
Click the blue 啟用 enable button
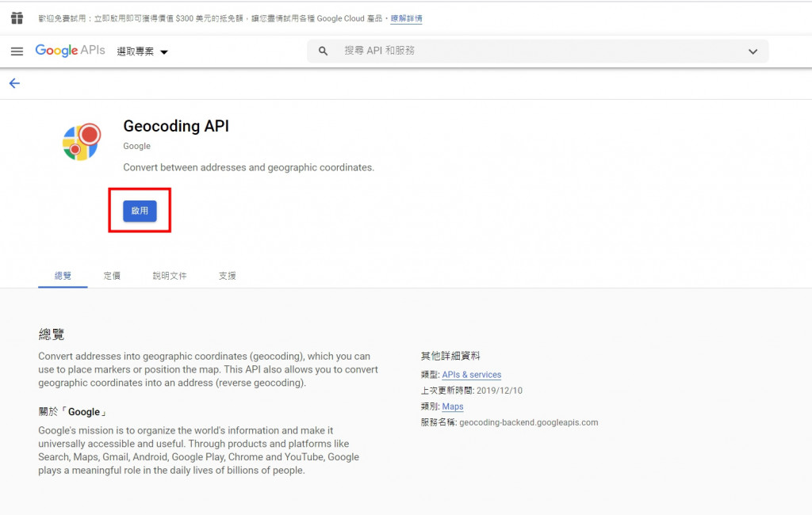pyautogui.click(x=140, y=211)
